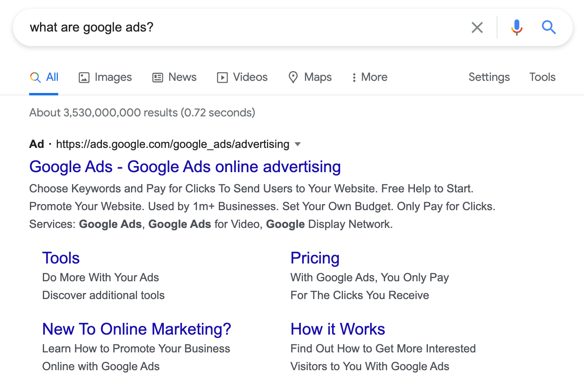Screen dimensions: 584x392
Task: Expand the ad URL disclosure arrow
Action: click(298, 144)
